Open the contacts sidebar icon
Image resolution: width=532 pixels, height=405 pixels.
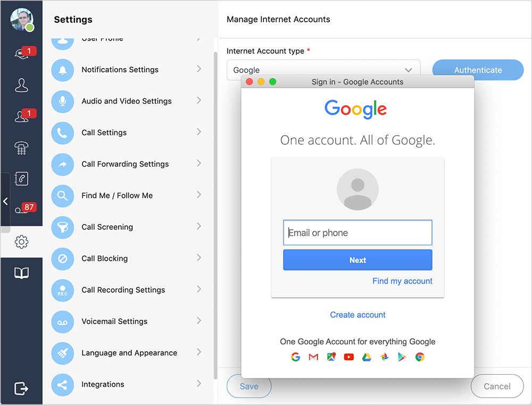(21, 85)
